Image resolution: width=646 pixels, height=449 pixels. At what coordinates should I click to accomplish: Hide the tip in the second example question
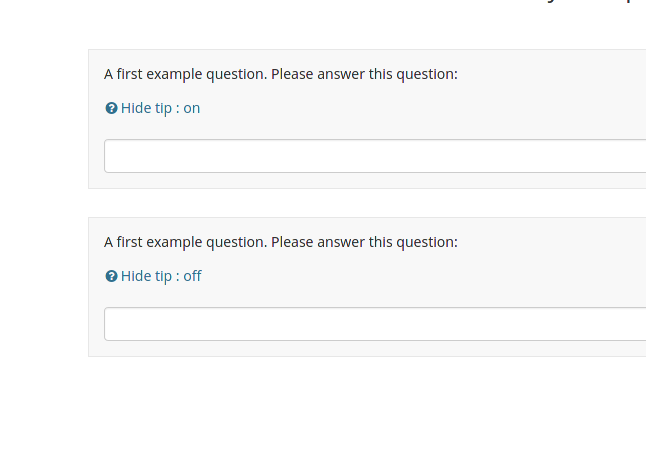[x=161, y=276]
